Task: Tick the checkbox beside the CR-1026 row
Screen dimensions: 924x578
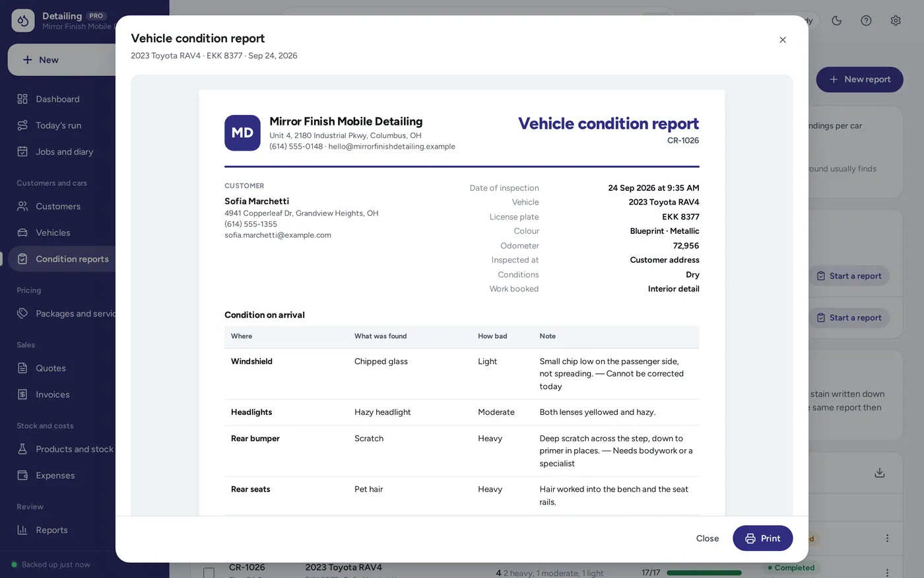Action: tap(209, 573)
